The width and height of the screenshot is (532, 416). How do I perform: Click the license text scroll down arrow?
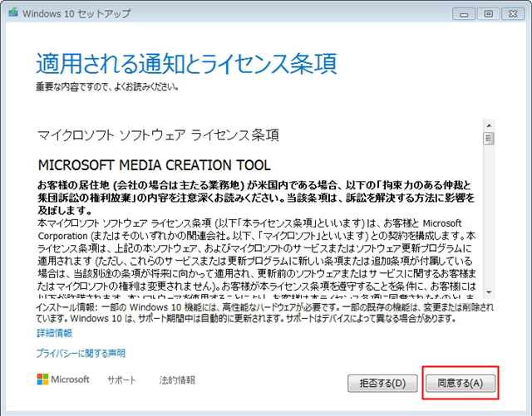point(489,292)
